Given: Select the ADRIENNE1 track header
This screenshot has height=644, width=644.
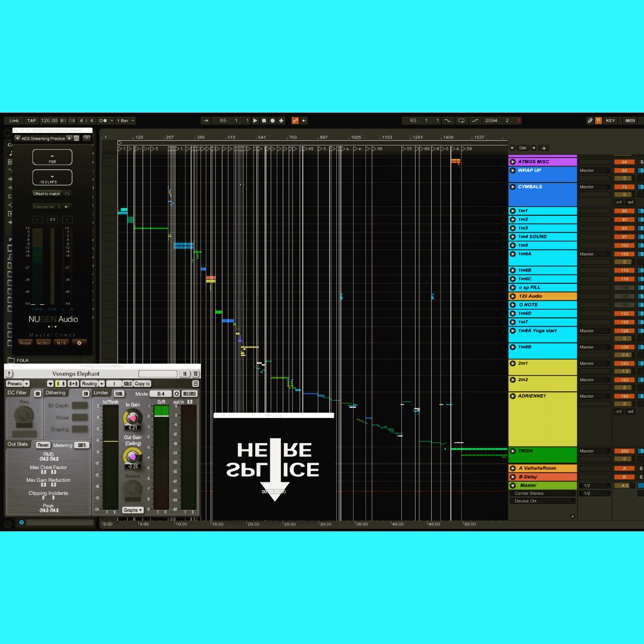Looking at the screenshot, I should pyautogui.click(x=543, y=419).
